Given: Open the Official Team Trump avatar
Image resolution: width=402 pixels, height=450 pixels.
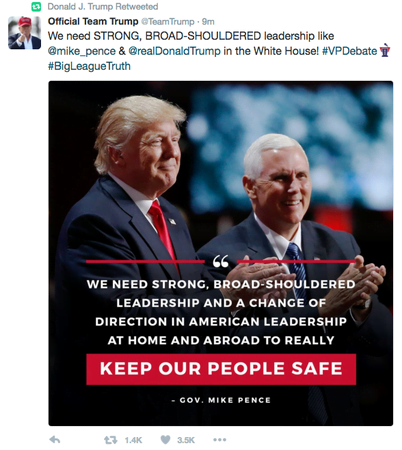Looking at the screenshot, I should (x=24, y=33).
